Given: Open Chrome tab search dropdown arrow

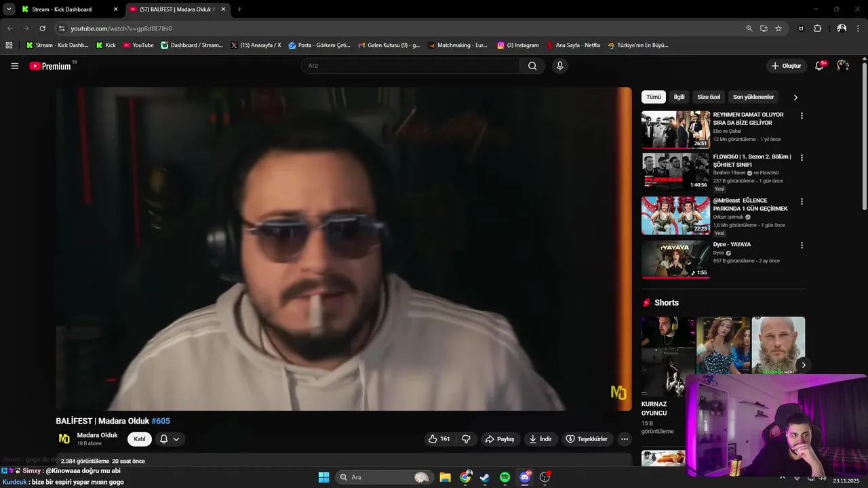Looking at the screenshot, I should tap(9, 9).
